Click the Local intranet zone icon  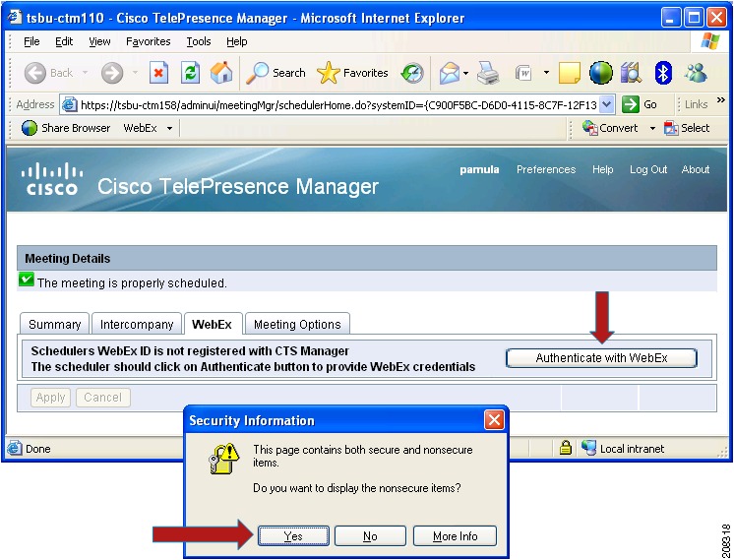[x=588, y=448]
